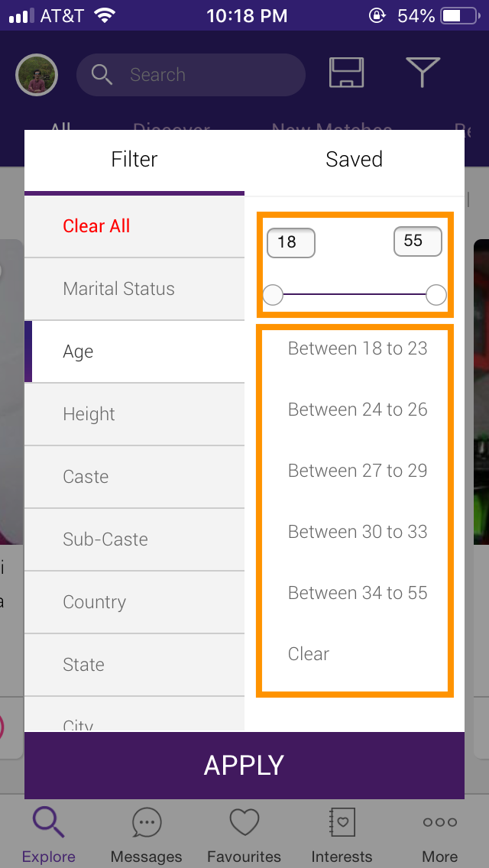Tap the search magnifier icon
Image resolution: width=489 pixels, height=868 pixels.
click(102, 74)
